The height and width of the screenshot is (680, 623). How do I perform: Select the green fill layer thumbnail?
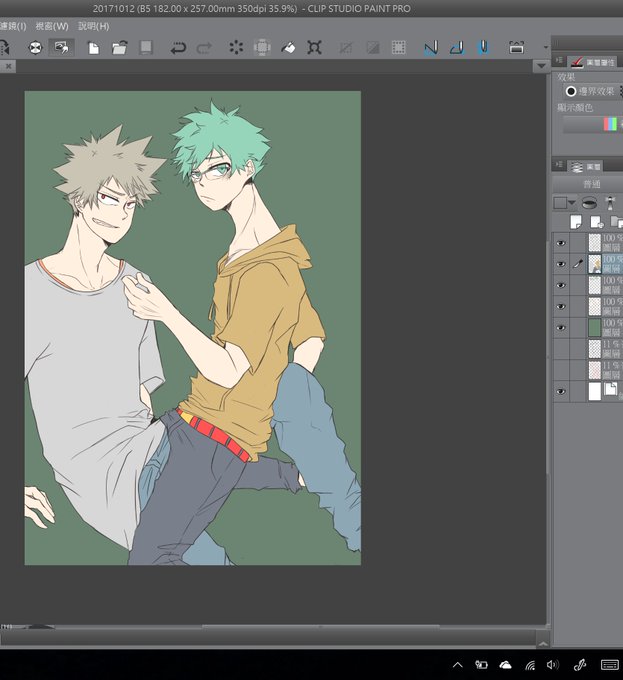[594, 328]
